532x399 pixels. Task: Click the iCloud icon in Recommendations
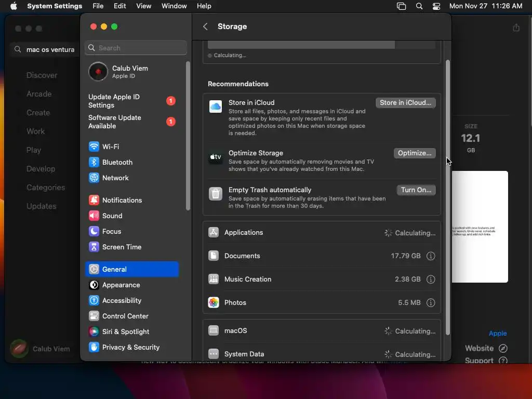pyautogui.click(x=216, y=107)
